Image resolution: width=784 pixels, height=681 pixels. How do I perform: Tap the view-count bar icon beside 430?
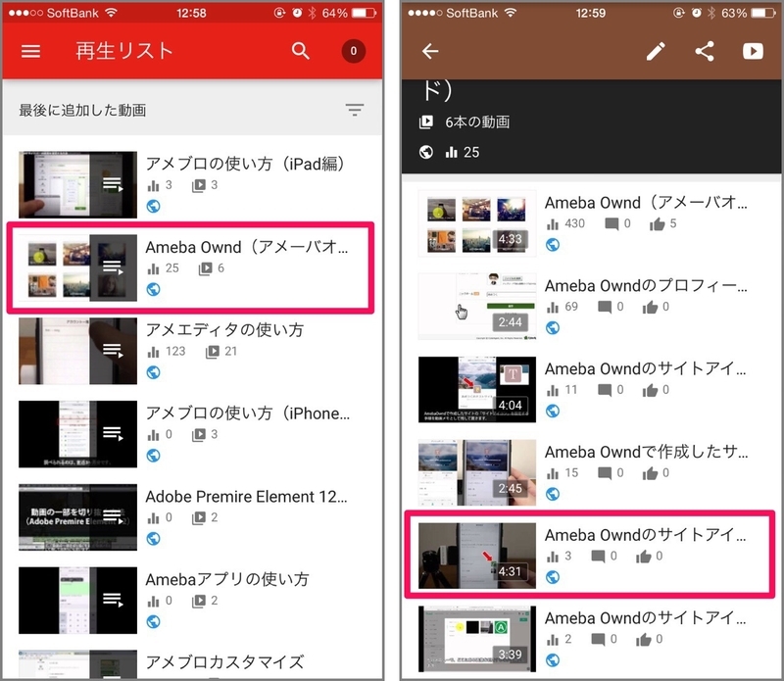553,224
